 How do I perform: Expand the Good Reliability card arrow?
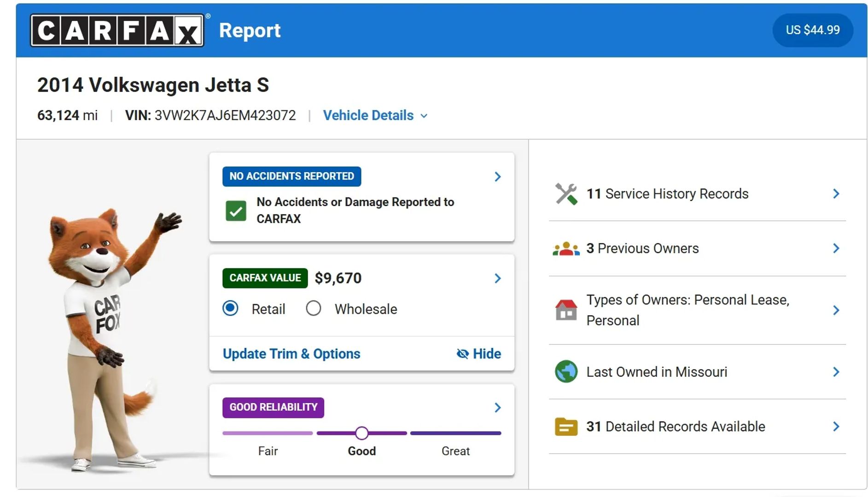497,408
